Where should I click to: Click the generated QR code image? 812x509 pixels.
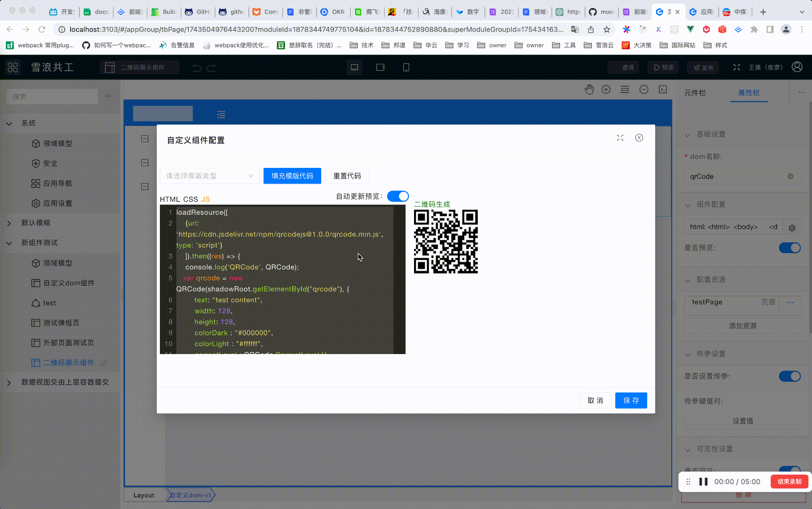pyautogui.click(x=446, y=242)
